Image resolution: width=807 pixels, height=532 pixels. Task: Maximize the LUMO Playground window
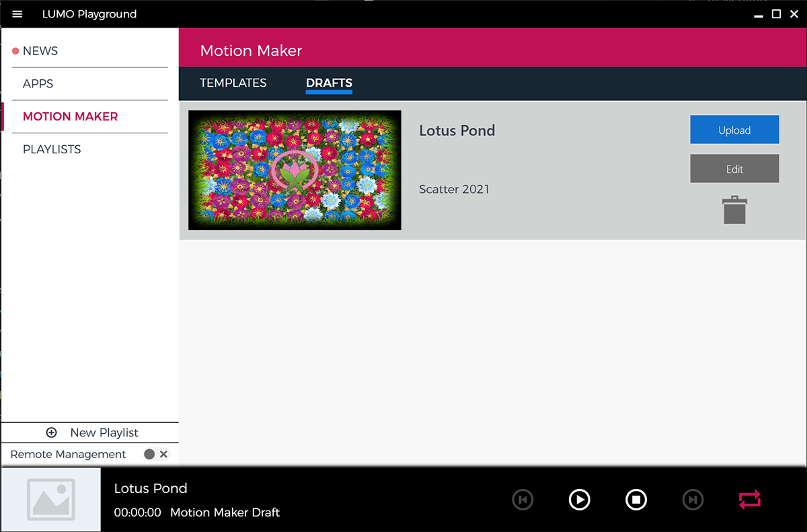(776, 14)
